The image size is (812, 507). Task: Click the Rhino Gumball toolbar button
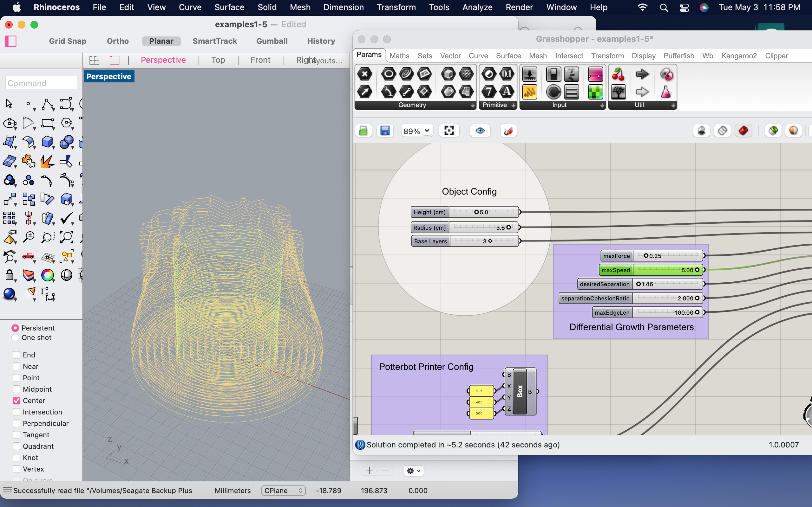pos(272,41)
